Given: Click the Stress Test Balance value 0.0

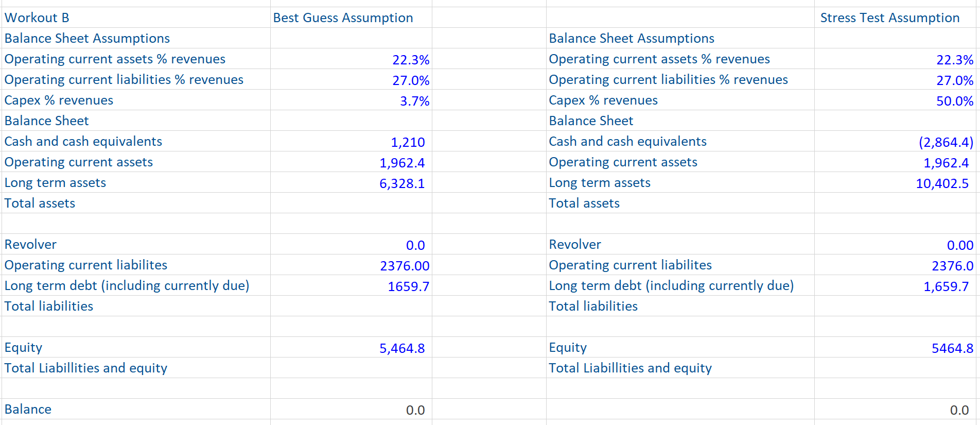Looking at the screenshot, I should pos(959,410).
